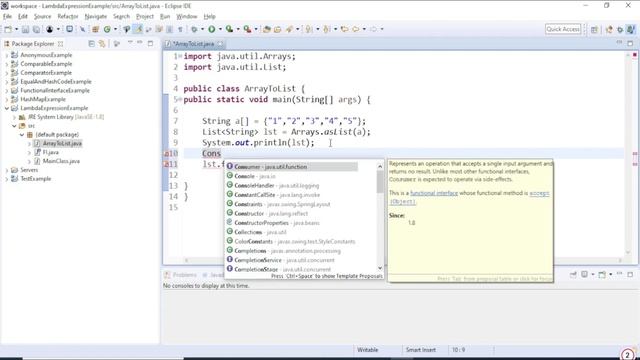640x360 pixels.
Task: Toggle Show Whitespace Characters pilcrow icon
Action: [x=180, y=29]
